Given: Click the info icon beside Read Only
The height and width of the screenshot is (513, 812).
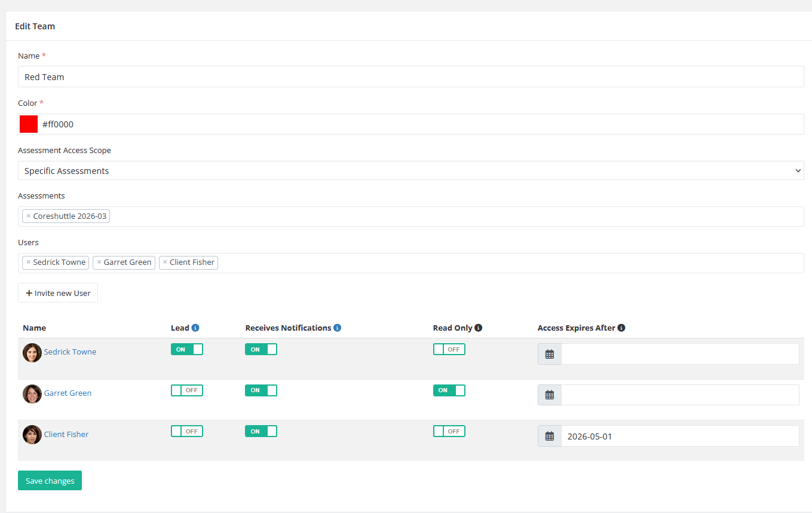Looking at the screenshot, I should 478,327.
